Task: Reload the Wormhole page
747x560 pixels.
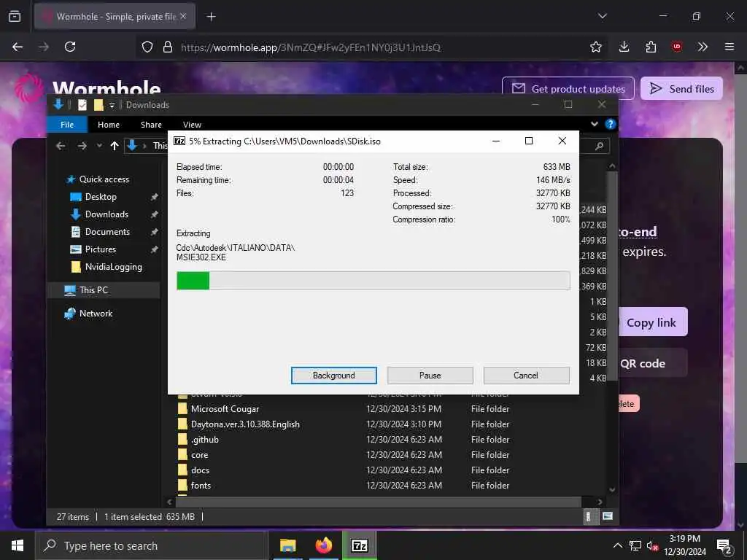Action: coord(70,47)
